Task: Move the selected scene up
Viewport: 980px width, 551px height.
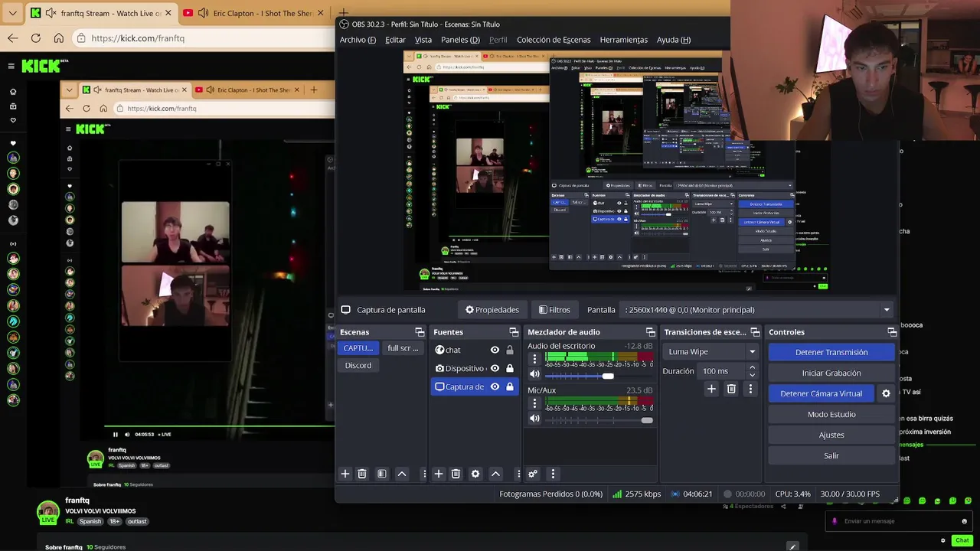Action: [x=402, y=474]
